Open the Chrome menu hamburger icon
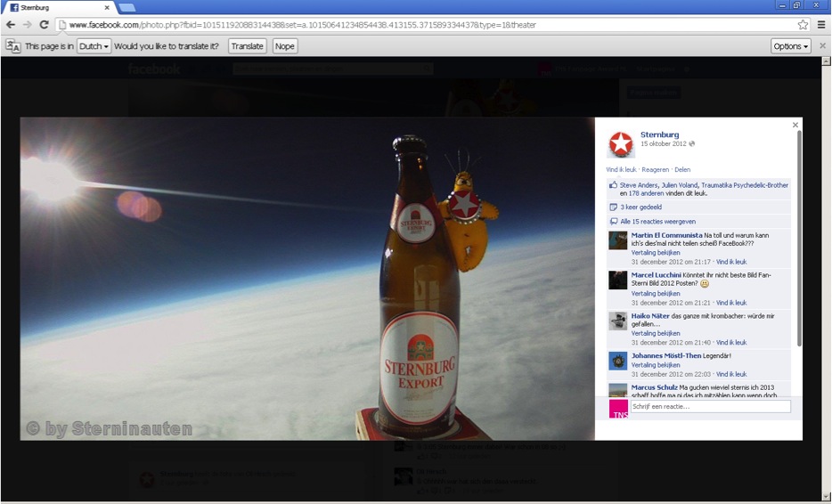 pyautogui.click(x=820, y=25)
